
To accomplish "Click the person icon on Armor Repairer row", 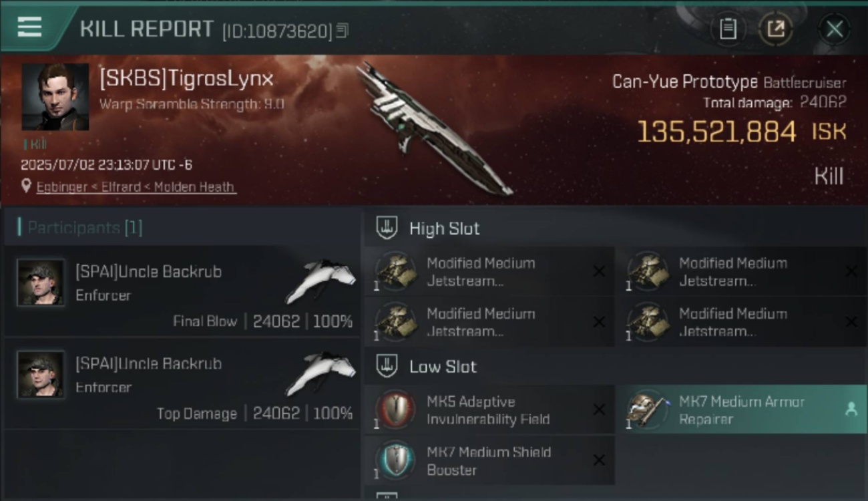I will (851, 409).
